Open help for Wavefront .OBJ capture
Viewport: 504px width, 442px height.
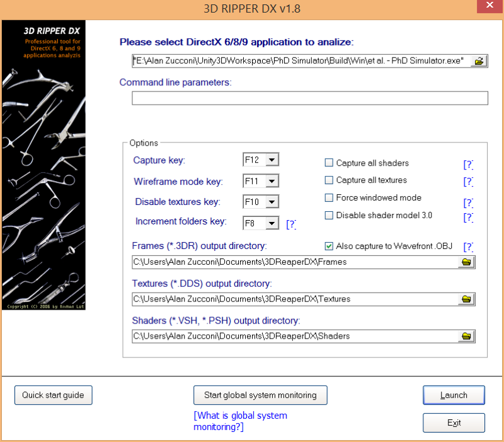(468, 246)
